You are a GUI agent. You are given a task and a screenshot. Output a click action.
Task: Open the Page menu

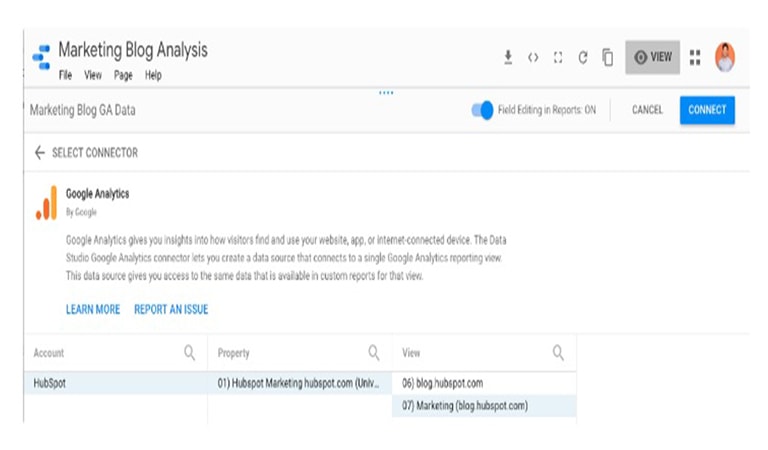coord(123,75)
